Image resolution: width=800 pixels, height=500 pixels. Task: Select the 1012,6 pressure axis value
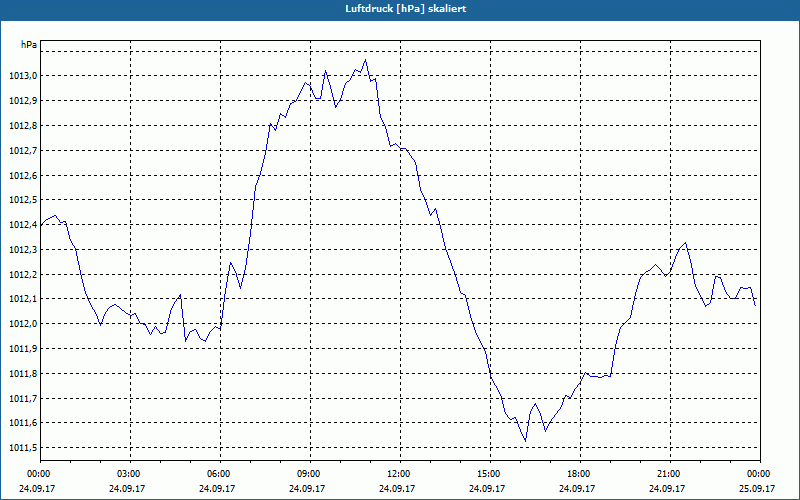coord(23,176)
